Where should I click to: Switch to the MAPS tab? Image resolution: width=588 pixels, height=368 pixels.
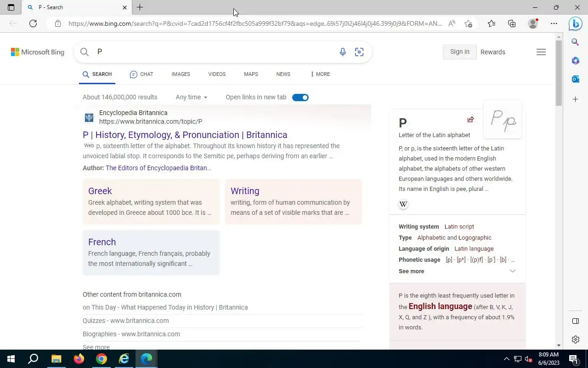(x=251, y=74)
